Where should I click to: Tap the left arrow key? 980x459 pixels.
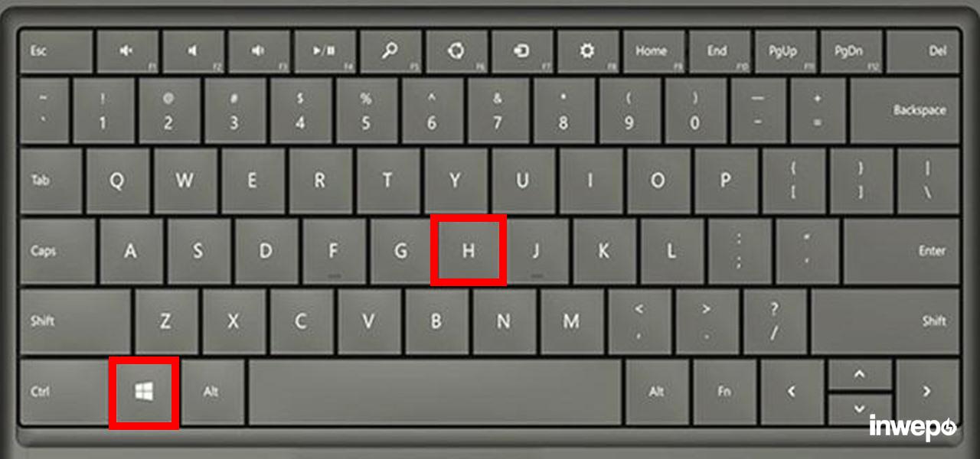tap(792, 392)
